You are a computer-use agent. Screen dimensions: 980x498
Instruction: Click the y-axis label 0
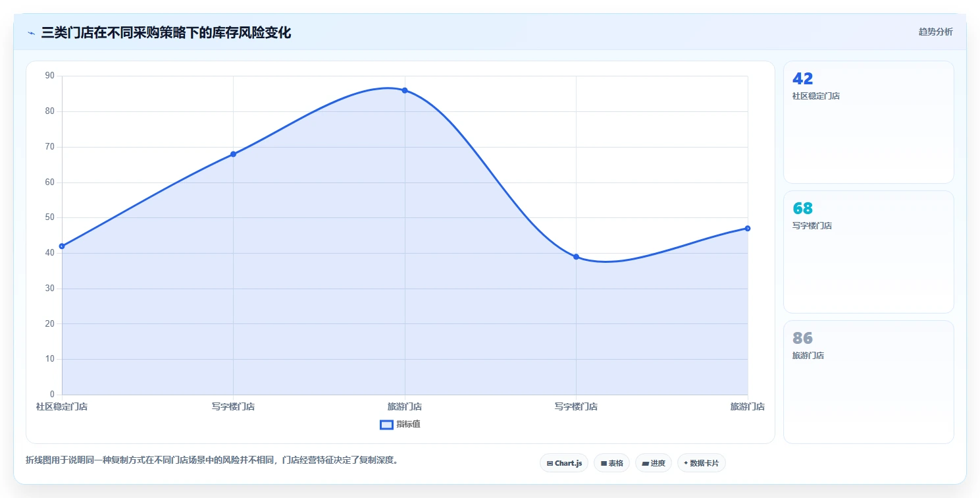[53, 395]
